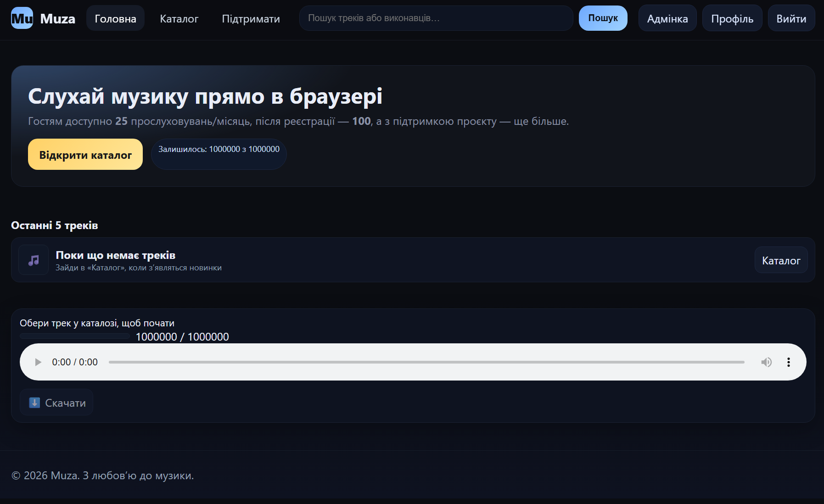
Task: Click the yellow Відкрити каталог button
Action: (85, 155)
